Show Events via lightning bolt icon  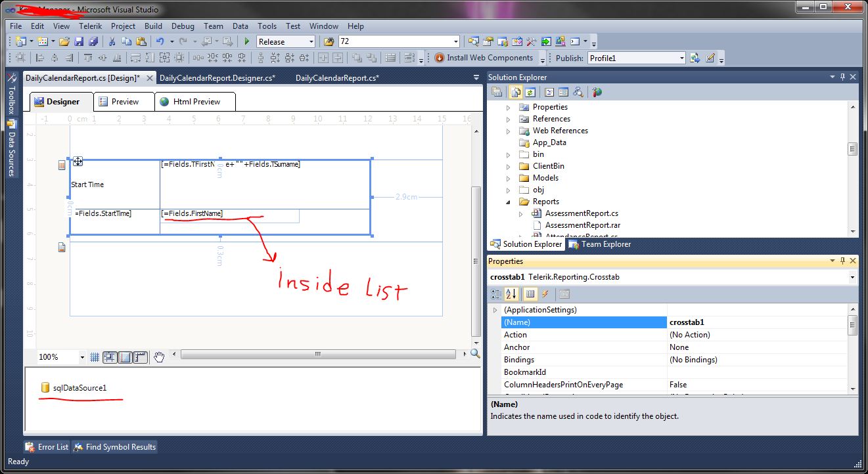(x=545, y=293)
